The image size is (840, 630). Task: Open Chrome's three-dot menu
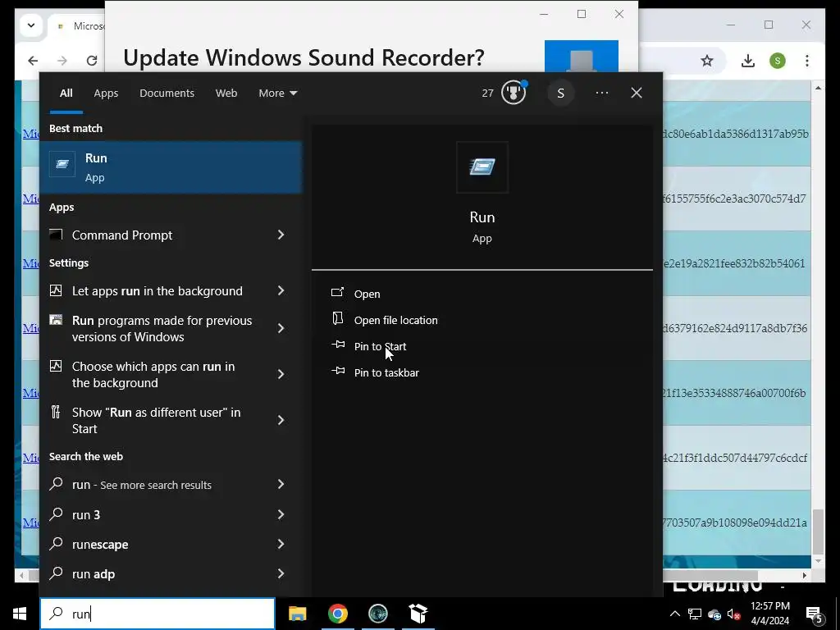pyautogui.click(x=807, y=61)
